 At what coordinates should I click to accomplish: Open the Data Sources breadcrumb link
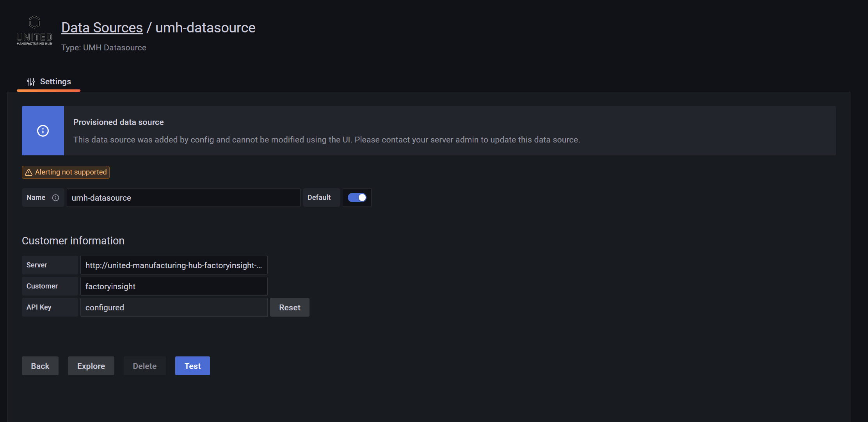point(102,27)
